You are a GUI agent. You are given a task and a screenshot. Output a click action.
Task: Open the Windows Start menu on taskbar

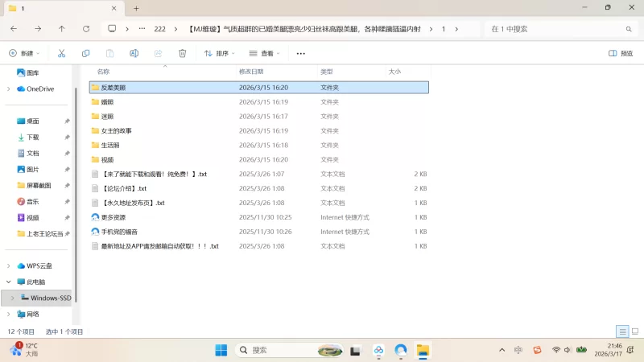[x=221, y=350]
